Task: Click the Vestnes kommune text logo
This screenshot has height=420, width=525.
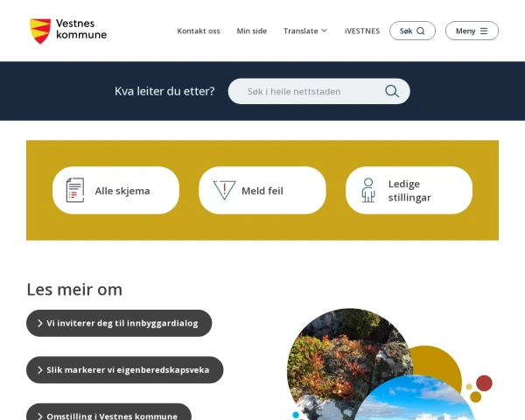Action: click(81, 29)
